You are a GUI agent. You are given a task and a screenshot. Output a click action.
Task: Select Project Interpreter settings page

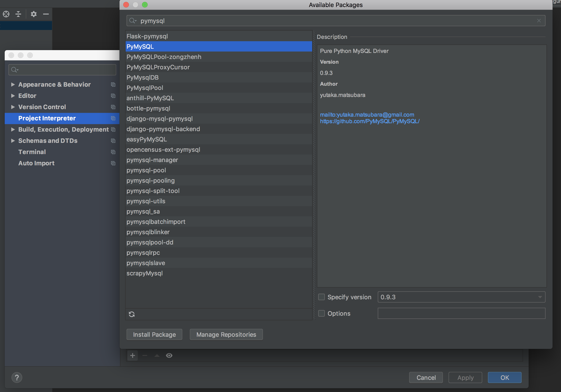[x=62, y=118]
